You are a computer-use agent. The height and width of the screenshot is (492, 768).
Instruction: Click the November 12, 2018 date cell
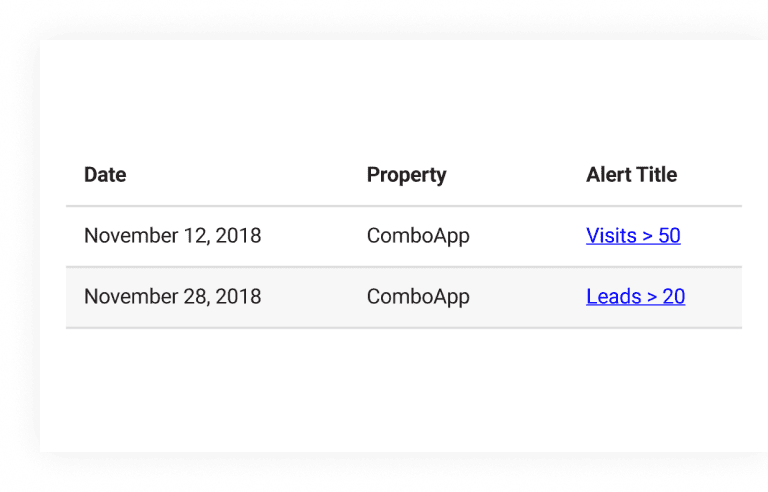[172, 236]
